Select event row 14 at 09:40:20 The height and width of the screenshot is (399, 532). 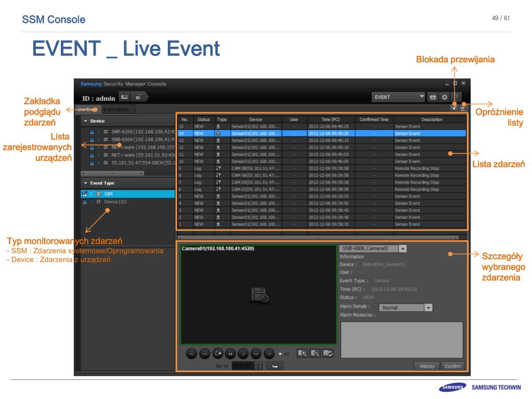[x=322, y=134]
